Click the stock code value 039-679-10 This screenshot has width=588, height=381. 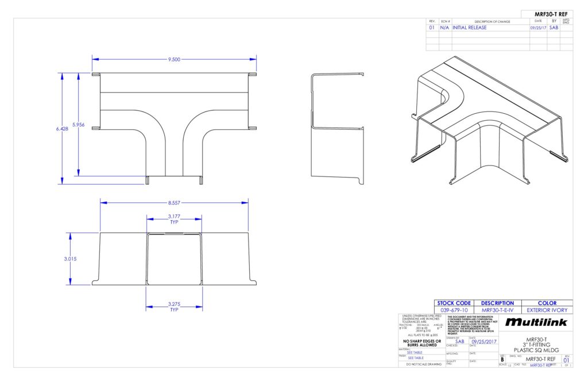pyautogui.click(x=454, y=310)
